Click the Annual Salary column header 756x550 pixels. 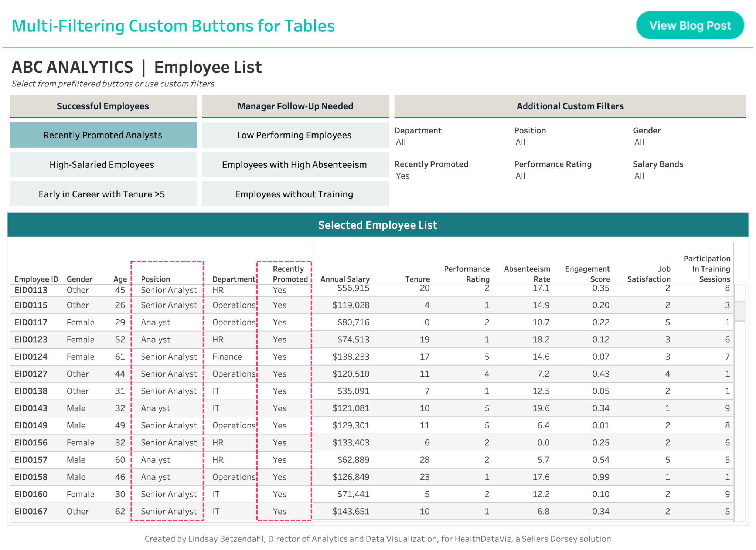(345, 279)
